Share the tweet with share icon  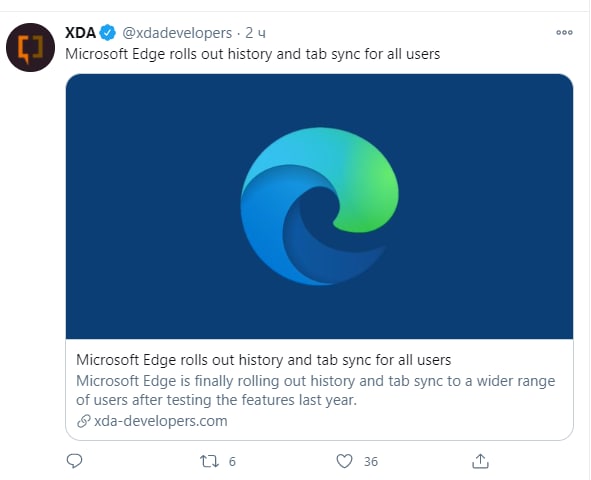480,461
